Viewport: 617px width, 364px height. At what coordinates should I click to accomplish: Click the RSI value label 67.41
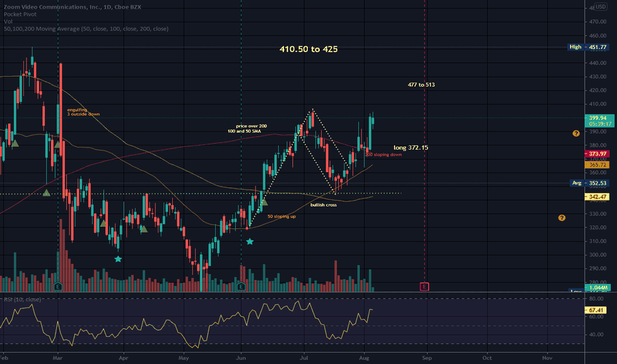click(x=597, y=310)
